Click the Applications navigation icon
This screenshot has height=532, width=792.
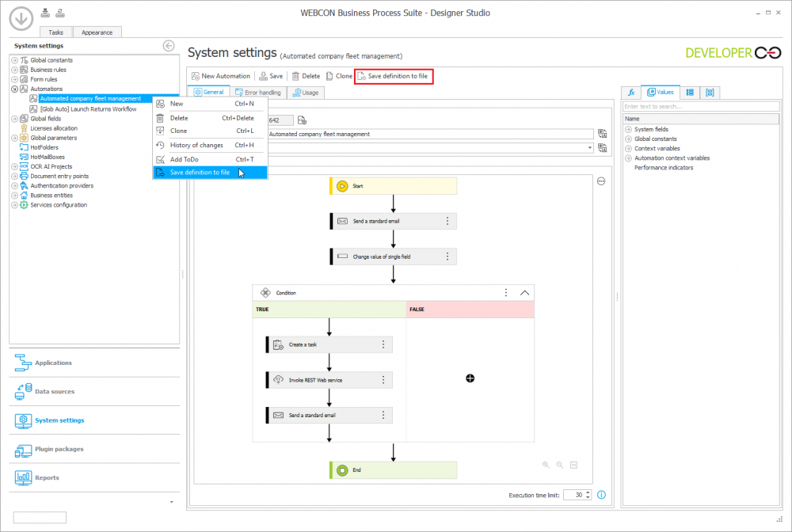pyautogui.click(x=23, y=363)
